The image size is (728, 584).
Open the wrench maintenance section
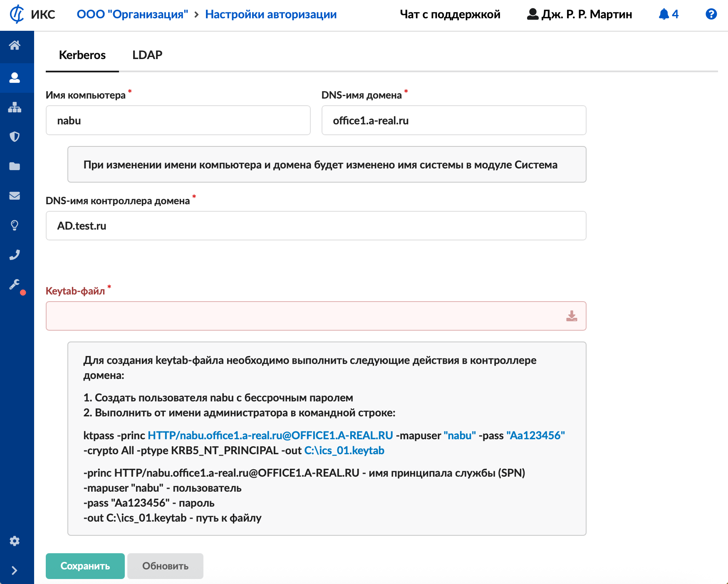pyautogui.click(x=15, y=285)
